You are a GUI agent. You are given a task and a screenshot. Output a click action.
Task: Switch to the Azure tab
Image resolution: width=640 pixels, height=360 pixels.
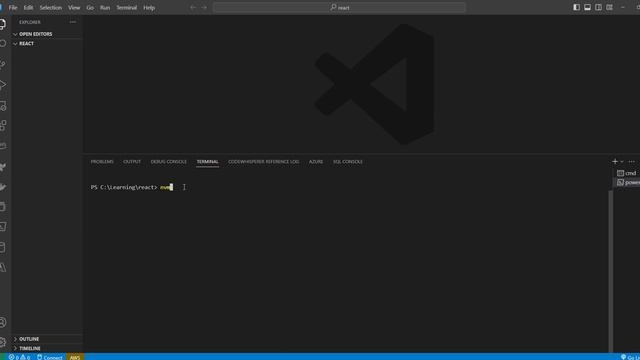point(316,162)
